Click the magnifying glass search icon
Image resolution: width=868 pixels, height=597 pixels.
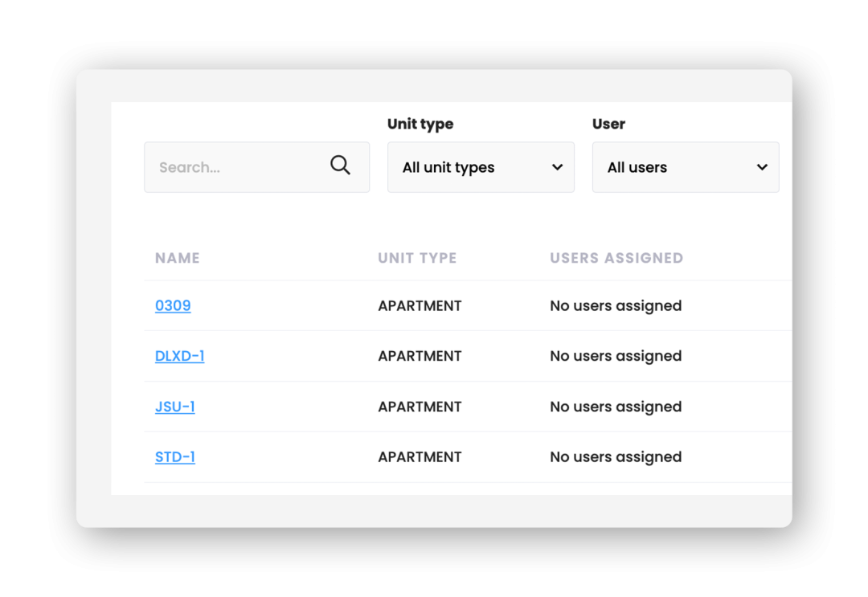pos(340,165)
